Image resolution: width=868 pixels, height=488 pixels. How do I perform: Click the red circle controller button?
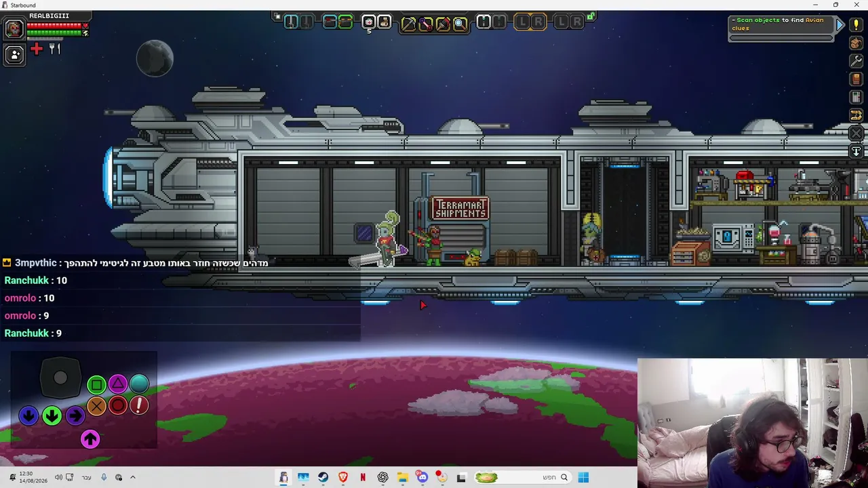click(118, 405)
